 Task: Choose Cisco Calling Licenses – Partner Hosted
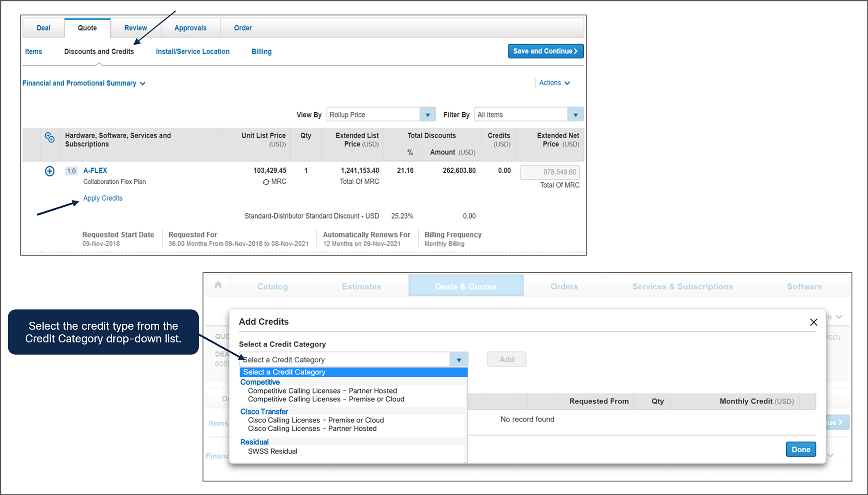pyautogui.click(x=312, y=429)
